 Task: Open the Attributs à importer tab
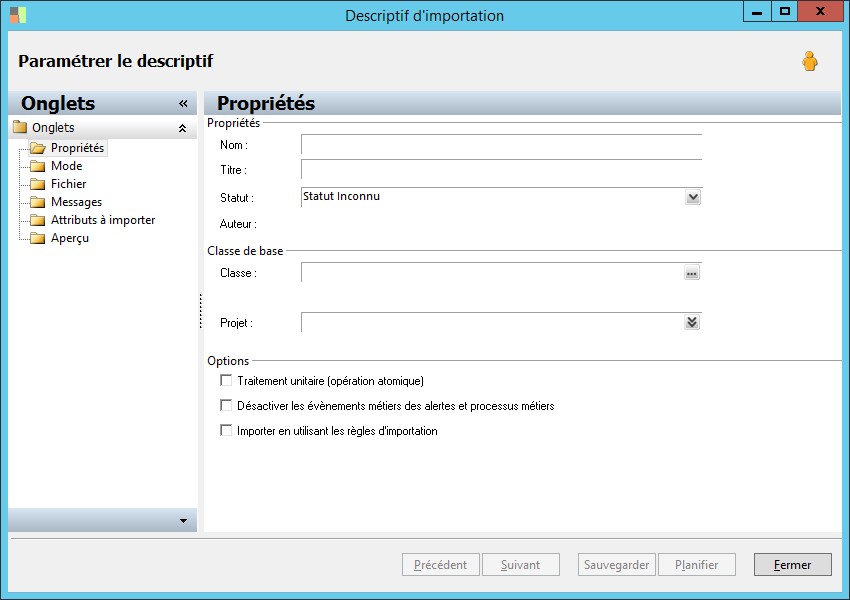[103, 220]
